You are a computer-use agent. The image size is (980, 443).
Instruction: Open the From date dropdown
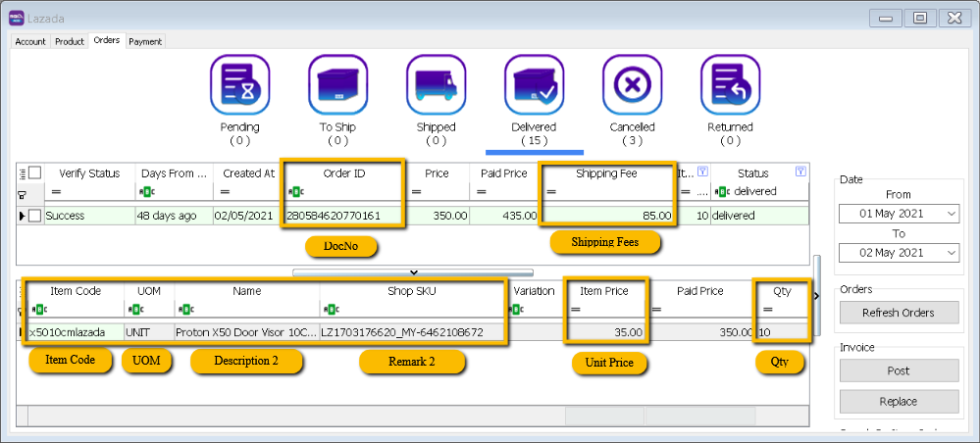coord(950,214)
